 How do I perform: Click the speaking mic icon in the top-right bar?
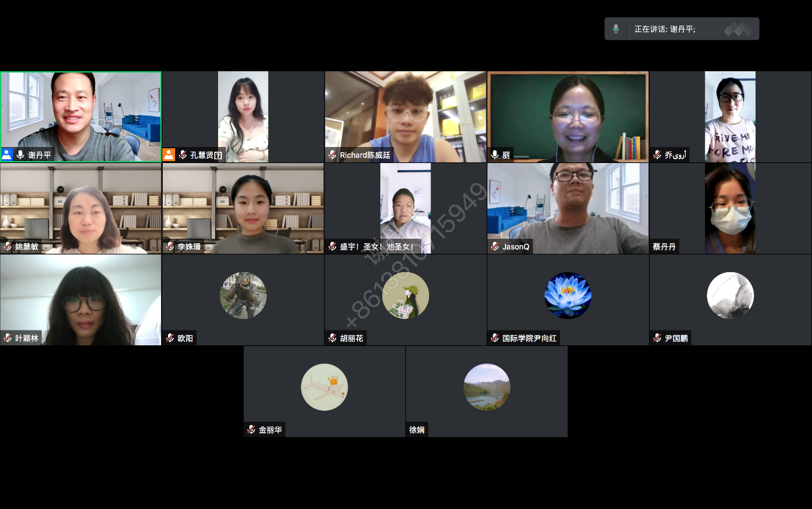(616, 29)
